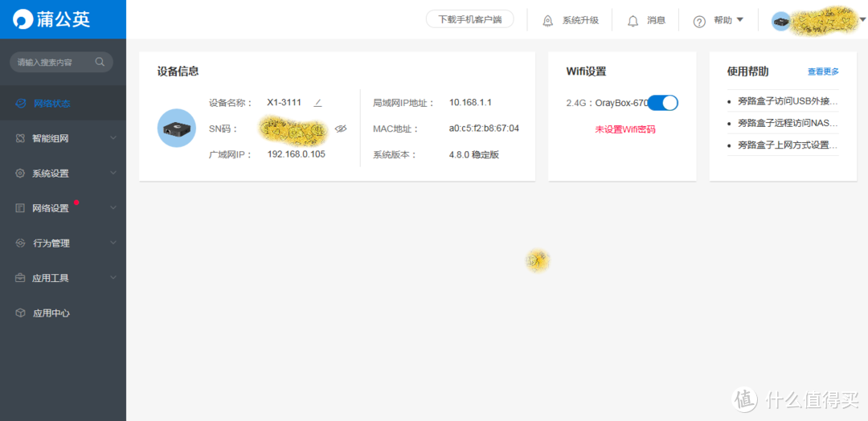Toggle the 2.4G Wifi switch
The height and width of the screenshot is (421, 868).
(662, 102)
